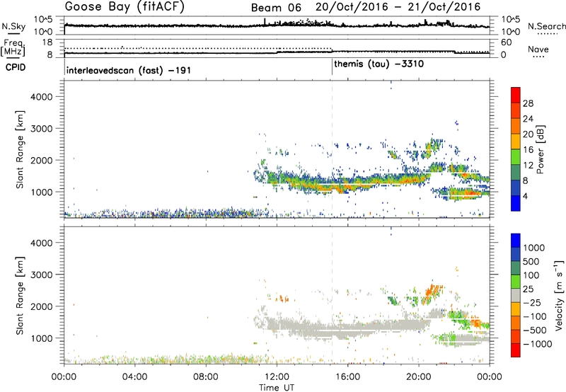
Task: Click the "2000" tick on velocity panel
Action: tap(42, 306)
